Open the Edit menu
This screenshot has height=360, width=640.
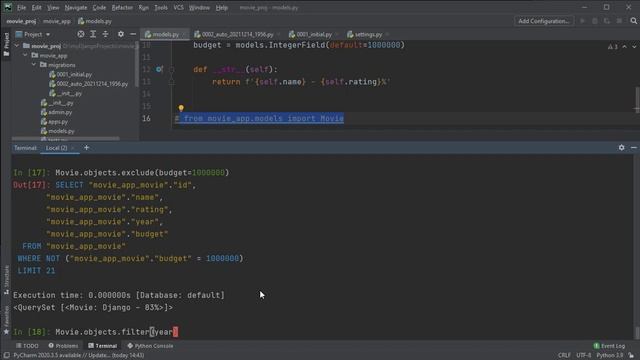(36, 8)
